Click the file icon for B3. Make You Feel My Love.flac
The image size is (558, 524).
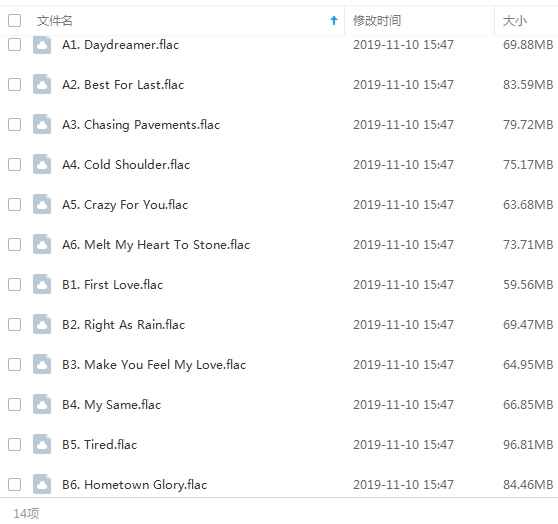coord(42,365)
